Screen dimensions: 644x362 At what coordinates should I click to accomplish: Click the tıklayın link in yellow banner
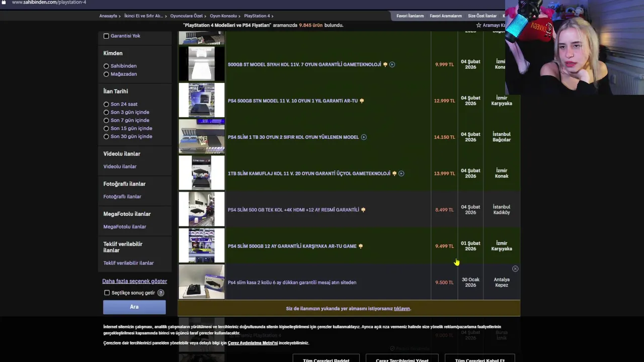coord(402,309)
